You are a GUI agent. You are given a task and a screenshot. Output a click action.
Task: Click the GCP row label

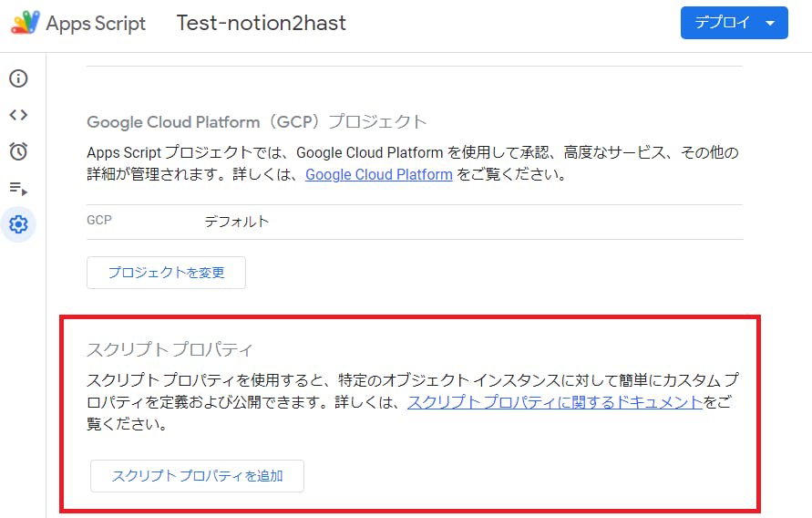[x=99, y=220]
